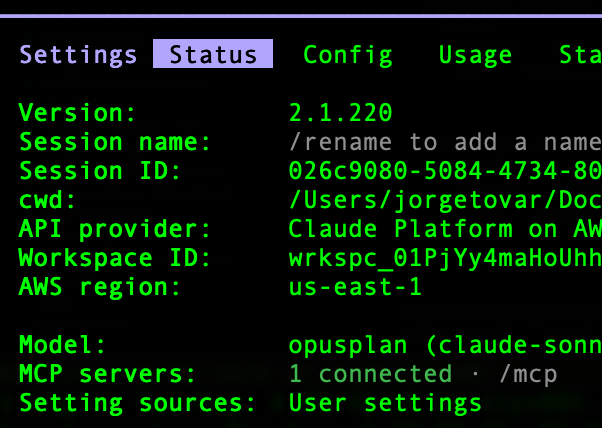Click the AWS region: label

[x=99, y=287]
